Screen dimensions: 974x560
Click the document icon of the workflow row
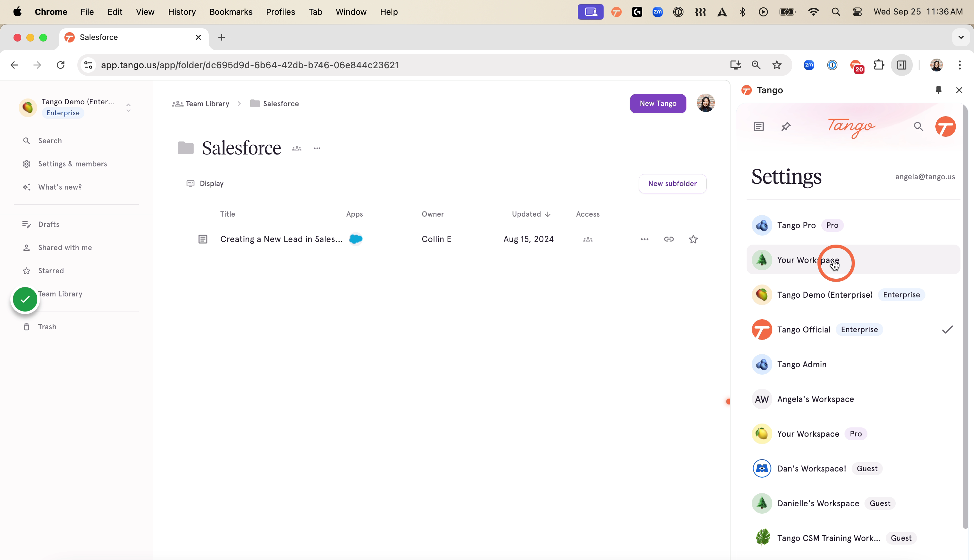click(x=203, y=239)
